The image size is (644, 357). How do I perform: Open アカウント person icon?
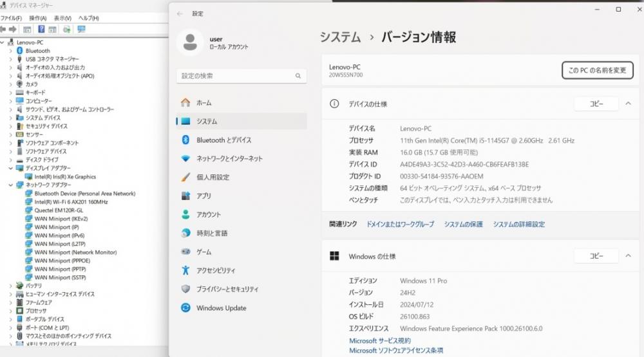click(185, 214)
